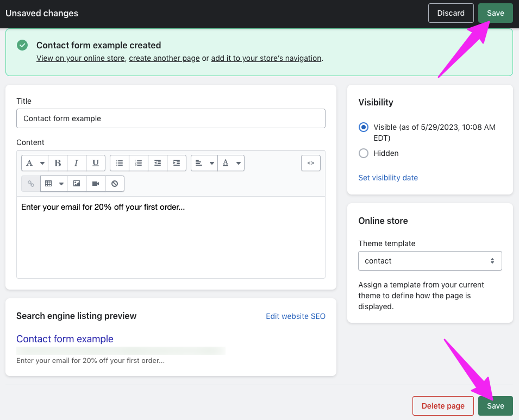
Task: Insert a bulleted list
Action: click(119, 162)
